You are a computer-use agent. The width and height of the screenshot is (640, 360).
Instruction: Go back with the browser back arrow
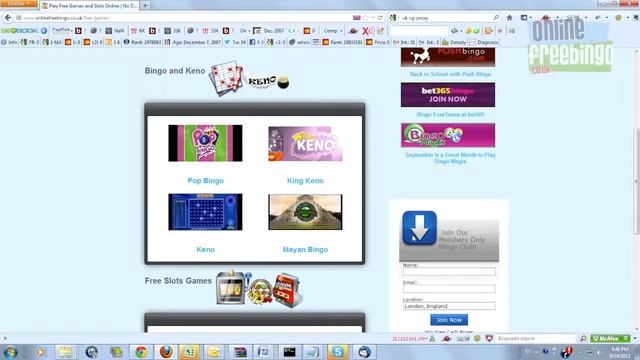(8, 18)
